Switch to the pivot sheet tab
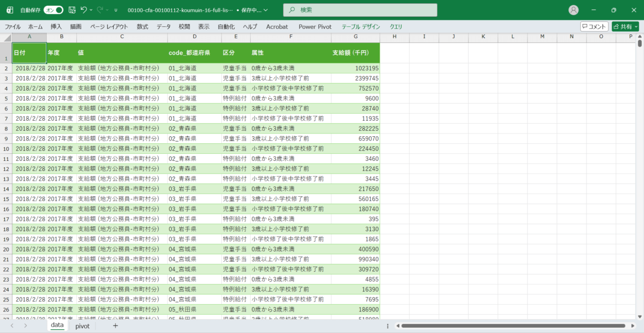Screen dimensions: 644x333 (82, 325)
